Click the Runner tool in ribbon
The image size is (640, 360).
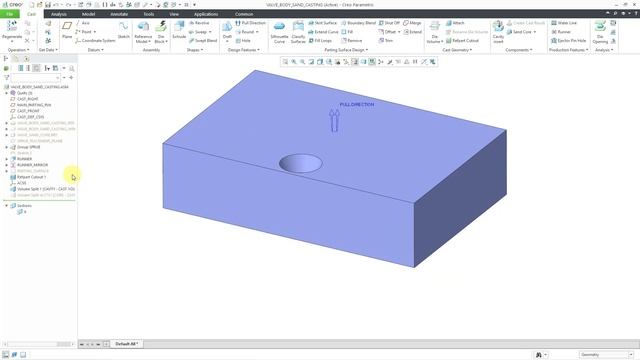point(561,32)
